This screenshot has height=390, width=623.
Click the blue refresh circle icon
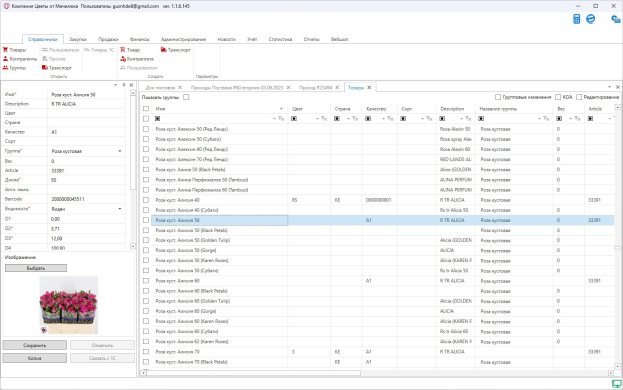(x=591, y=19)
